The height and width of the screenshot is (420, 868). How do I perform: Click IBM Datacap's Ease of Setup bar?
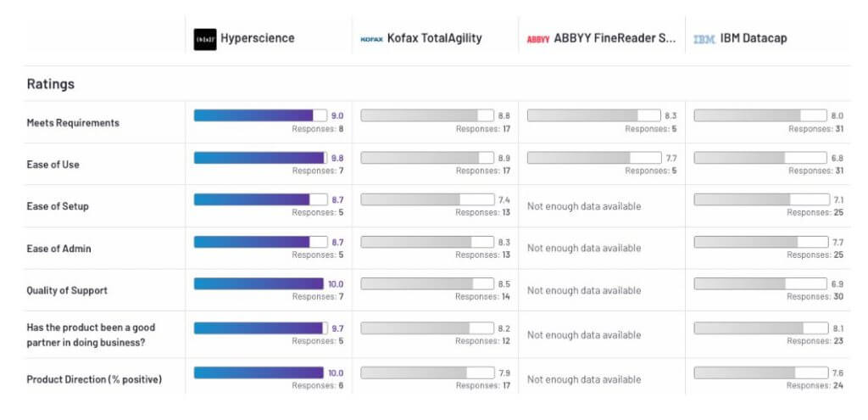coord(759,199)
